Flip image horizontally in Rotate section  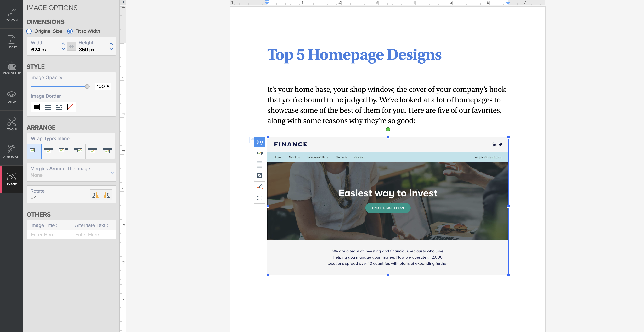tap(95, 195)
